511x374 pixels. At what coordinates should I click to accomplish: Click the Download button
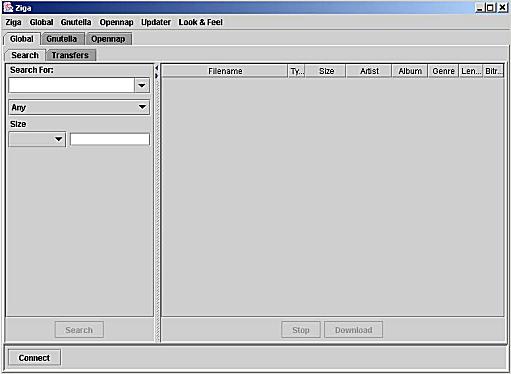click(353, 330)
